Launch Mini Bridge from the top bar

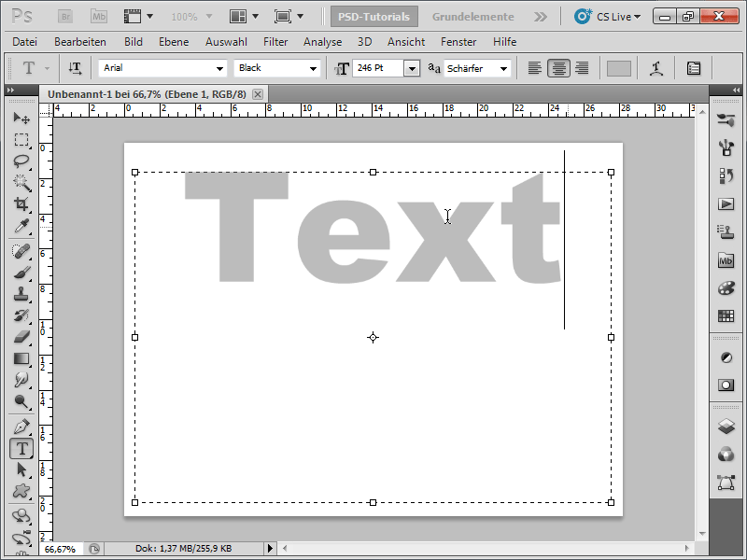tap(99, 17)
